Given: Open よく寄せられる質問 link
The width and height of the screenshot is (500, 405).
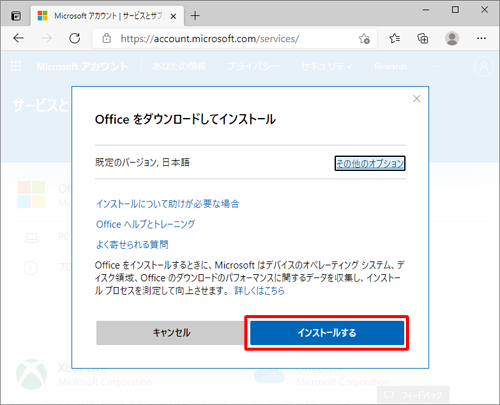Looking at the screenshot, I should tap(132, 244).
